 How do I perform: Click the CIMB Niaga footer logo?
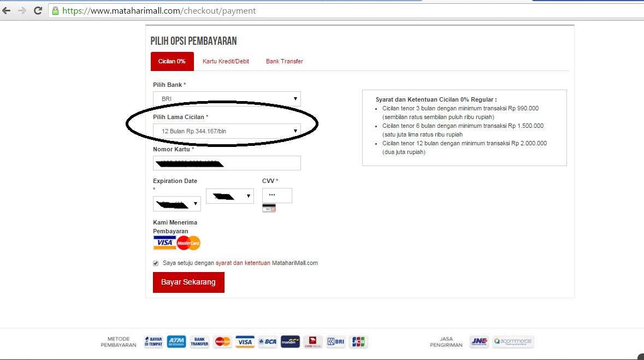click(x=312, y=341)
